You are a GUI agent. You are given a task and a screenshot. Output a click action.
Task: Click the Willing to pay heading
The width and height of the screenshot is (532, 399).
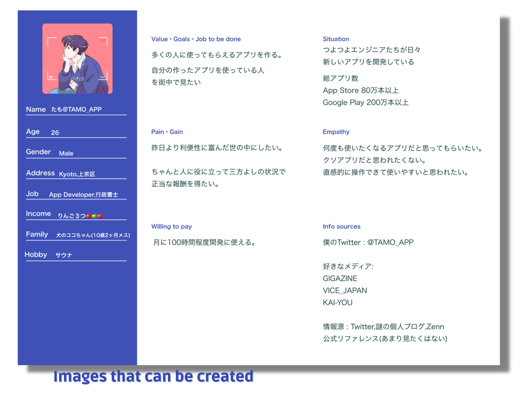(171, 226)
